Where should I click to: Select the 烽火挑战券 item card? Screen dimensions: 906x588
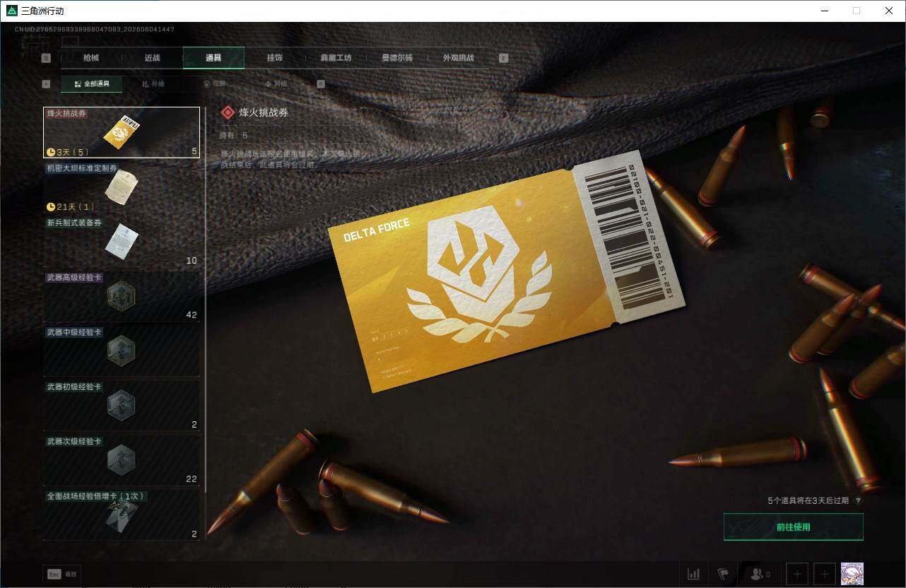click(122, 132)
